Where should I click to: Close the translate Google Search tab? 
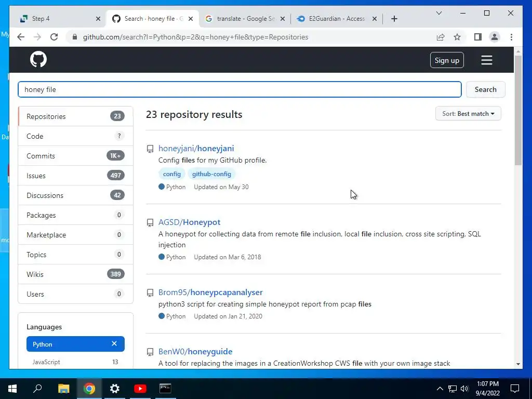click(283, 19)
